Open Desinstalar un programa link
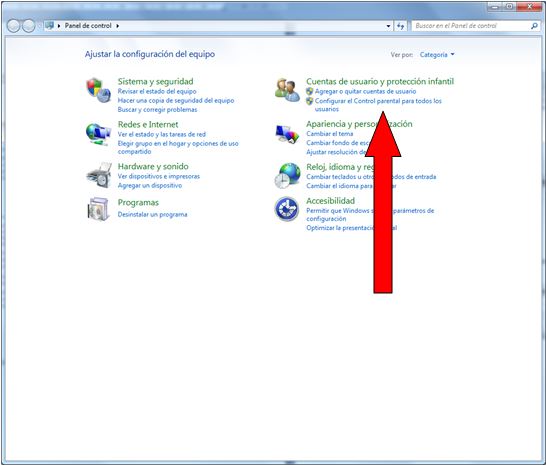This screenshot has width=546, height=465. 152,214
